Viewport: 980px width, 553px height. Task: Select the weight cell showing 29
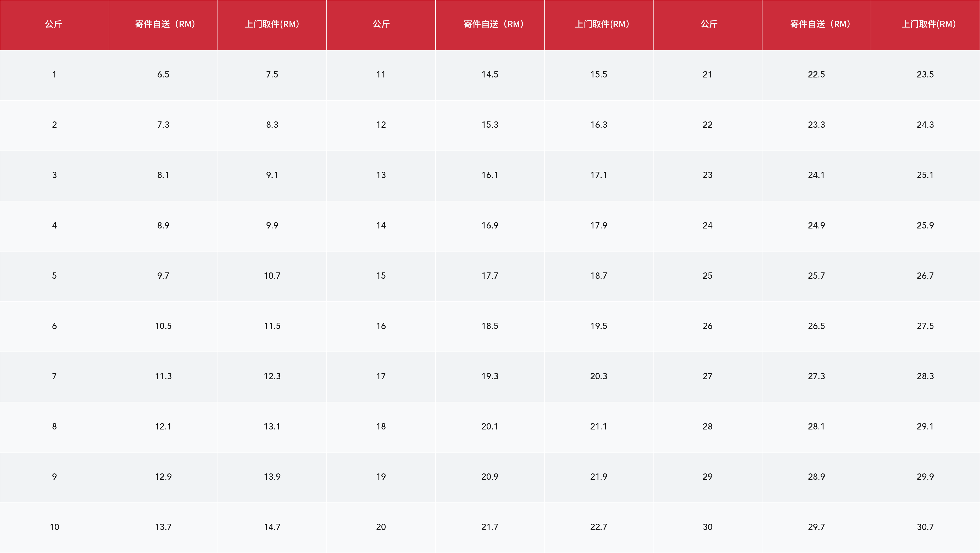tap(707, 477)
